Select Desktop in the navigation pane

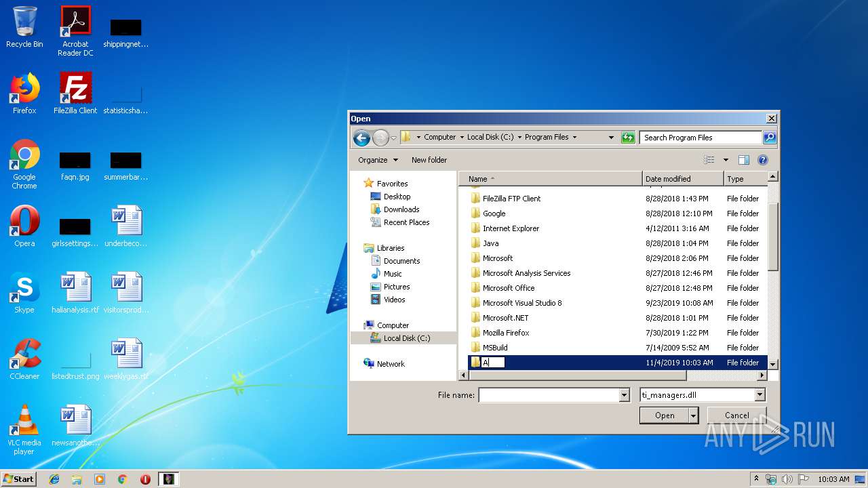tap(397, 197)
